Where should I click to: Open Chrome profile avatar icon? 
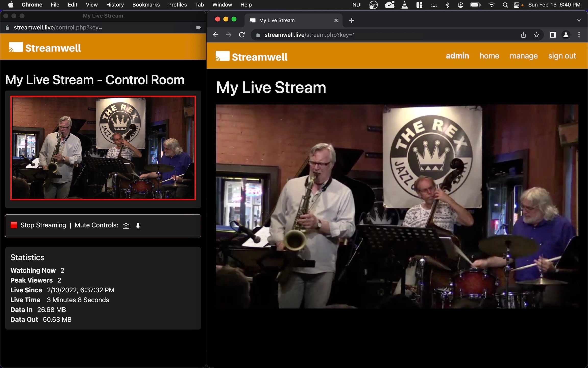(x=566, y=35)
